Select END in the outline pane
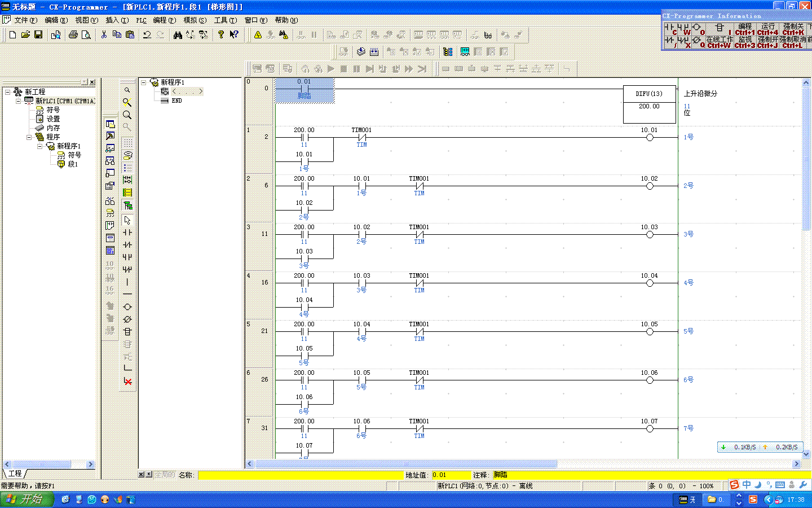 pyautogui.click(x=176, y=100)
